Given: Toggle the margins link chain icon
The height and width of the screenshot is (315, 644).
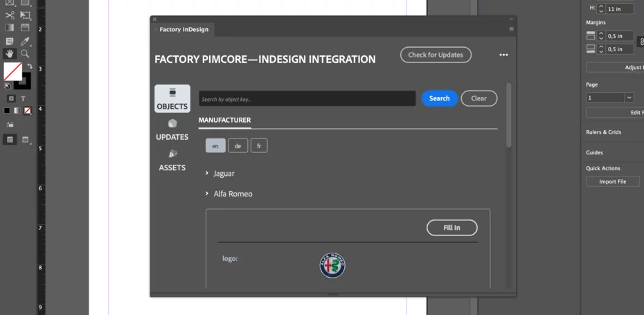Looking at the screenshot, I should point(641,42).
